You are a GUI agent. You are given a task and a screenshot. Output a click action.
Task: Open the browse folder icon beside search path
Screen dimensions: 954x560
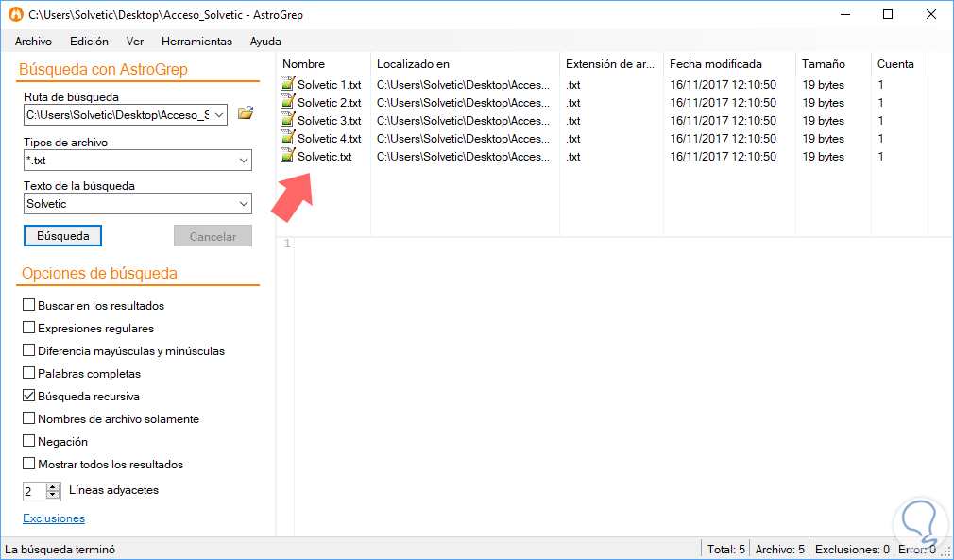point(246,113)
